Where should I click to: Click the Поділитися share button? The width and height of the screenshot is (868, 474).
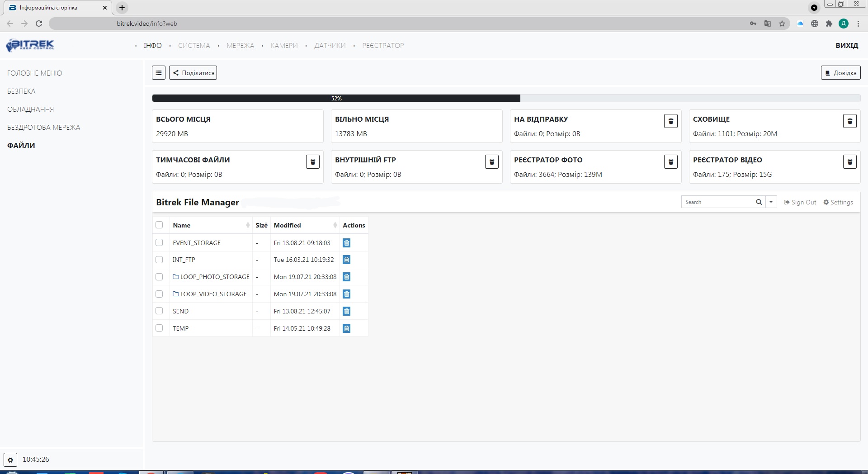pyautogui.click(x=193, y=73)
